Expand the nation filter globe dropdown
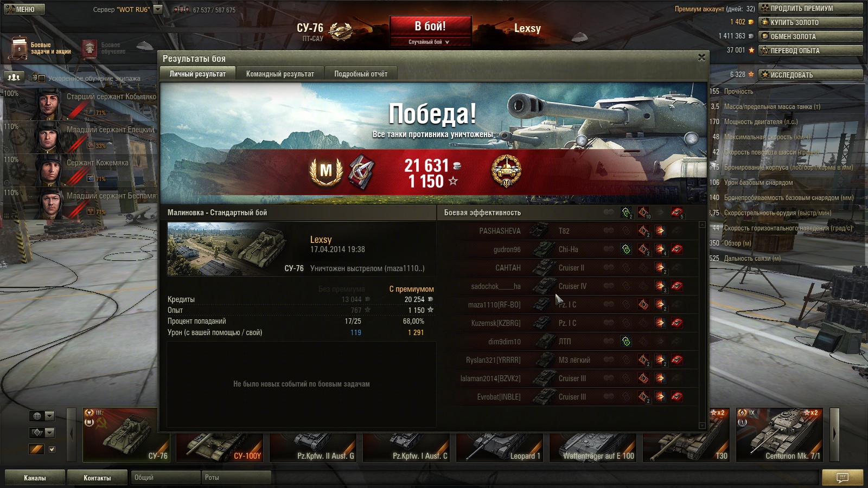The image size is (868, 488). pyautogui.click(x=42, y=416)
